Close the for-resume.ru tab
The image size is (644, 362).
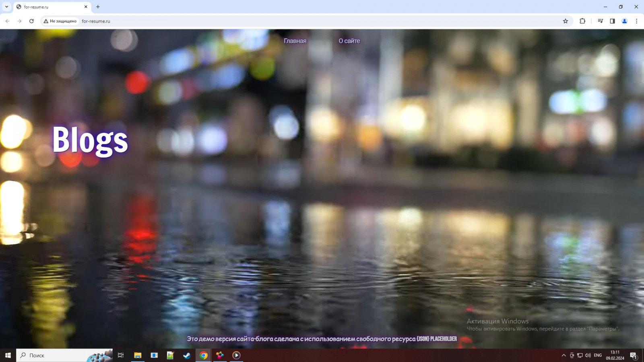(x=86, y=7)
